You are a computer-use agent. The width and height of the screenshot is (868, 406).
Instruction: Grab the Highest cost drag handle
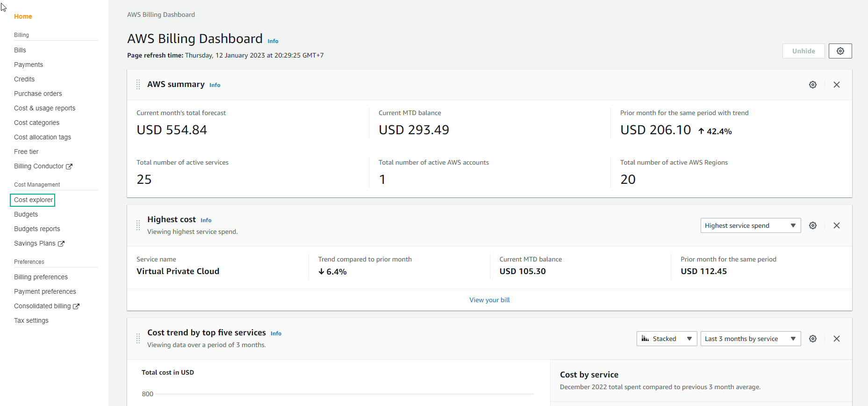coord(138,225)
